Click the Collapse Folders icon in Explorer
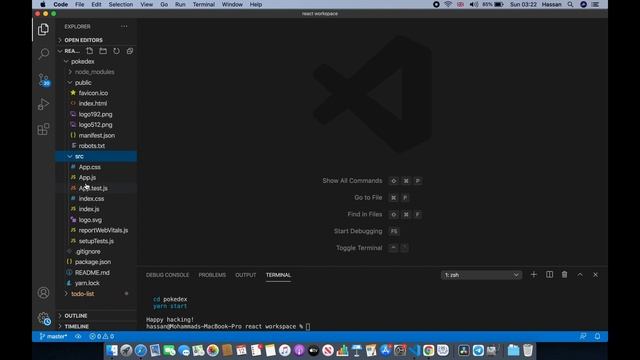 [x=130, y=51]
